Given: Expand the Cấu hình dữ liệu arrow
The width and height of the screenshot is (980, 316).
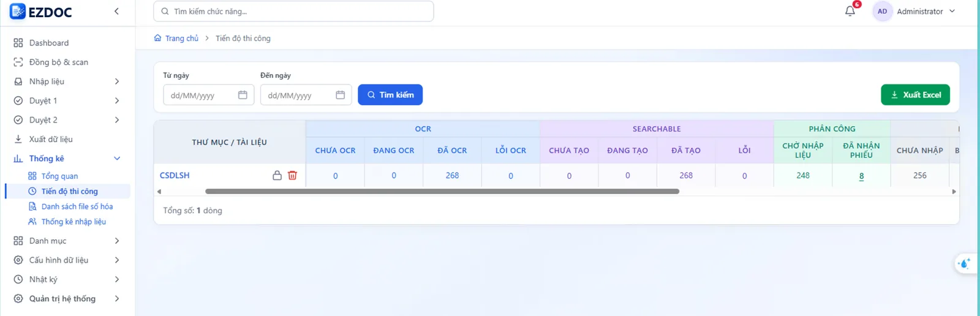Looking at the screenshot, I should click(x=117, y=260).
